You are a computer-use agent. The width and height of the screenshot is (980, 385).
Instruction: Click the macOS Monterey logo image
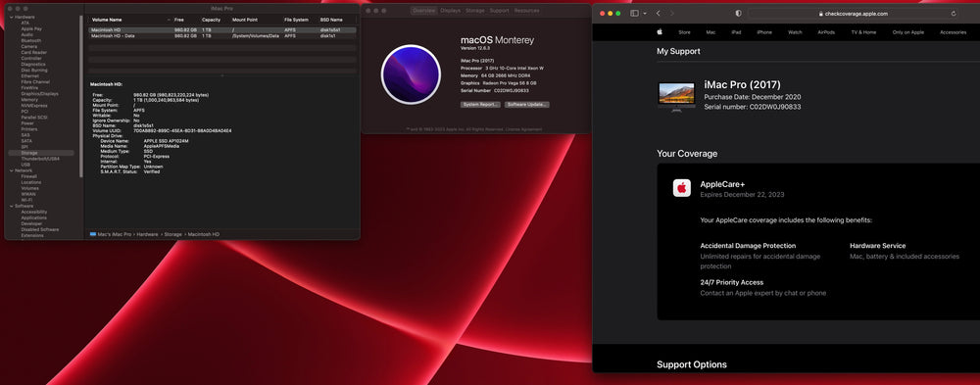point(411,73)
